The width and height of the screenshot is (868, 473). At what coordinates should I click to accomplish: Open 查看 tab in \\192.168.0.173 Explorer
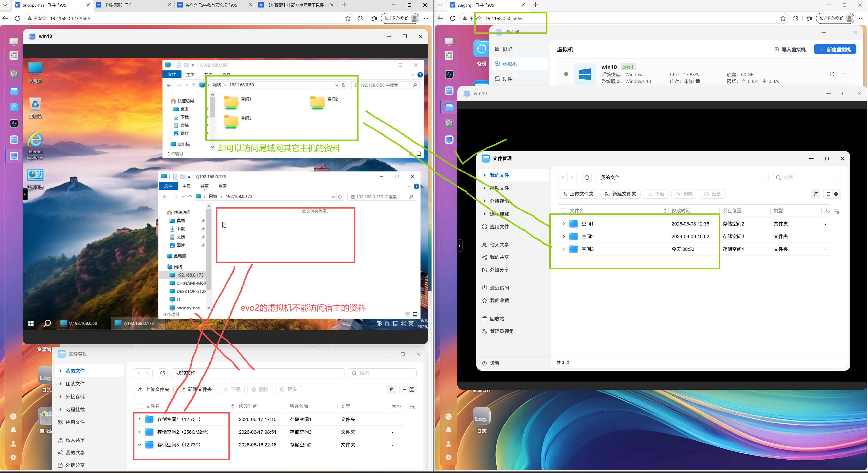pyautogui.click(x=222, y=186)
